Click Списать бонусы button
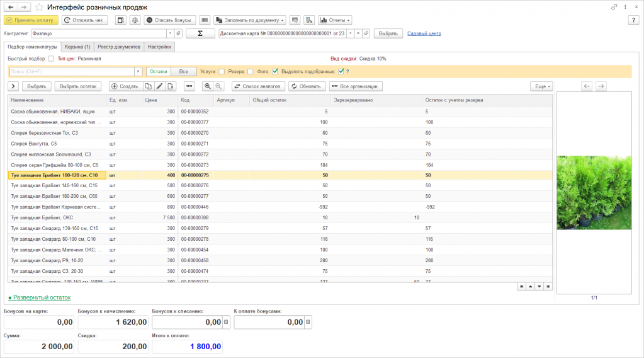 point(169,20)
